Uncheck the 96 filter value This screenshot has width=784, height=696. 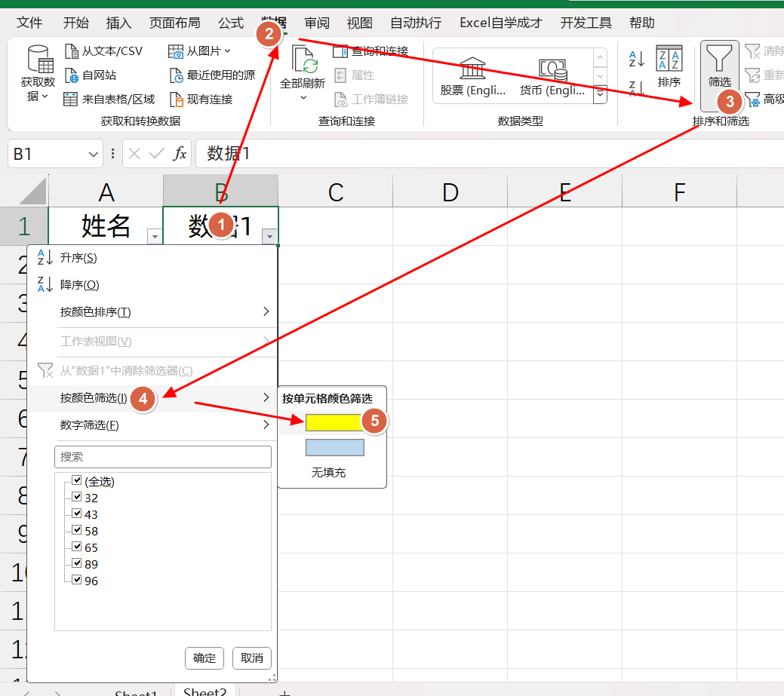coord(77,580)
